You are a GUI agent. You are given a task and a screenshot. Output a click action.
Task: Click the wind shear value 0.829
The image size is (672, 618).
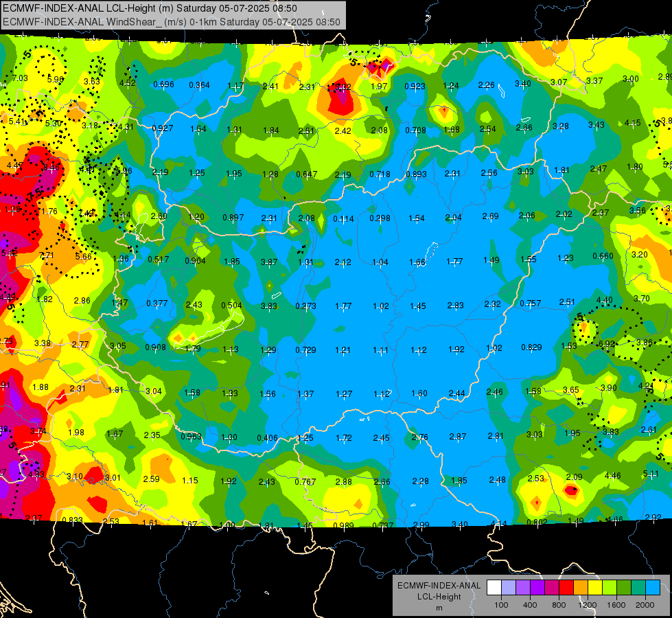pos(532,347)
